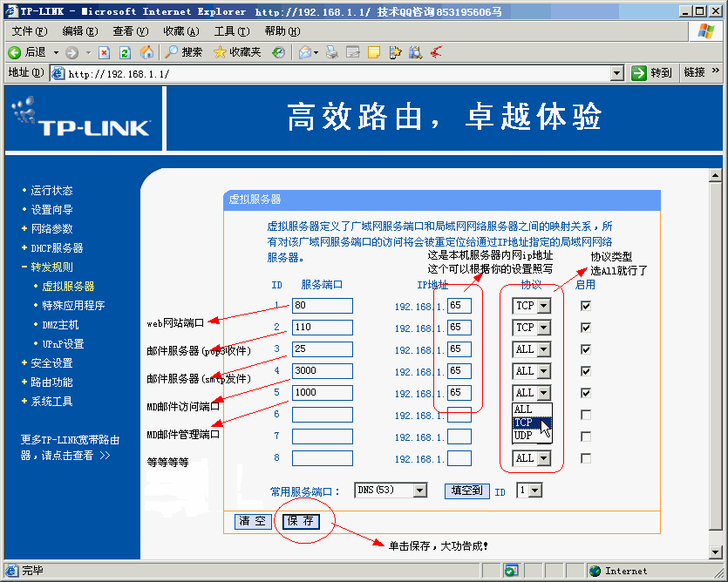Click the service port field for rule 6
Screen dimensions: 728x582
(322, 415)
